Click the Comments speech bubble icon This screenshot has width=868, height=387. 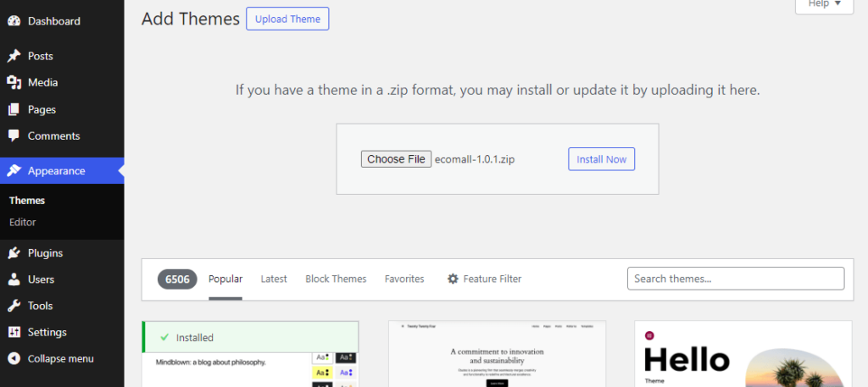(x=14, y=136)
